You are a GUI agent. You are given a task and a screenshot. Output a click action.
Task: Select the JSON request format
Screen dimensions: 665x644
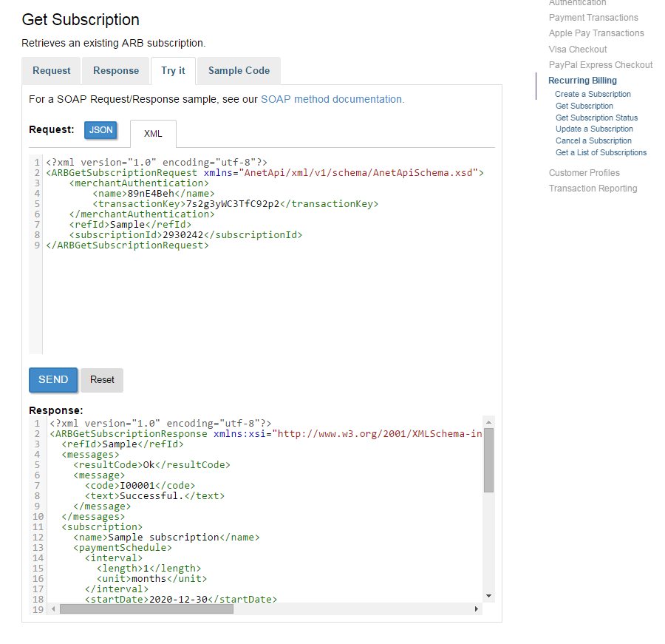pyautogui.click(x=100, y=129)
